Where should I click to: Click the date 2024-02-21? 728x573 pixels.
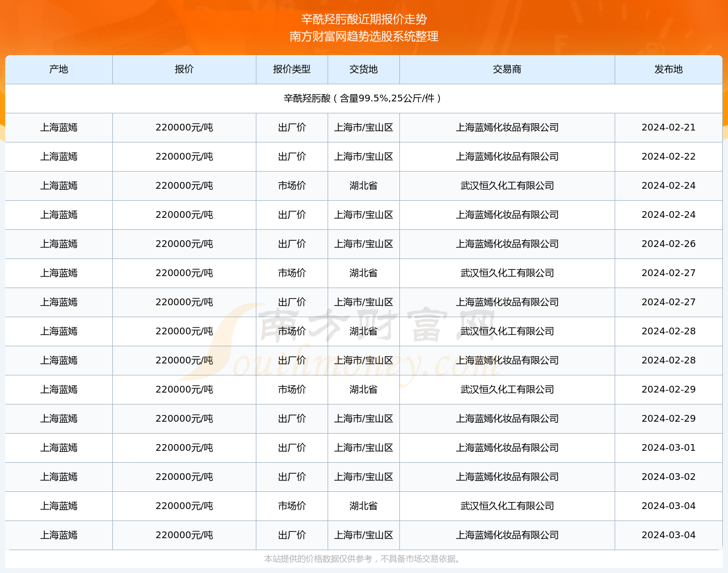click(x=668, y=127)
